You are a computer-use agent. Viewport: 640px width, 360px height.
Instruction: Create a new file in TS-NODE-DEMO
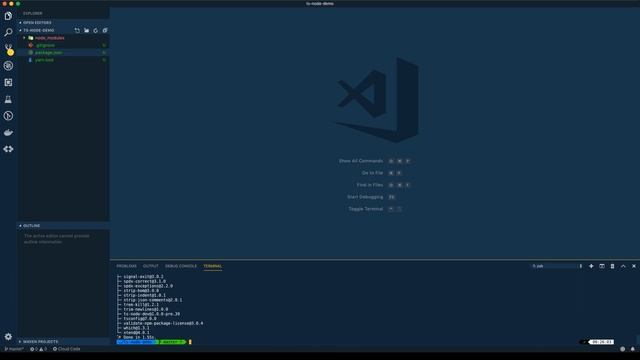pyautogui.click(x=77, y=31)
